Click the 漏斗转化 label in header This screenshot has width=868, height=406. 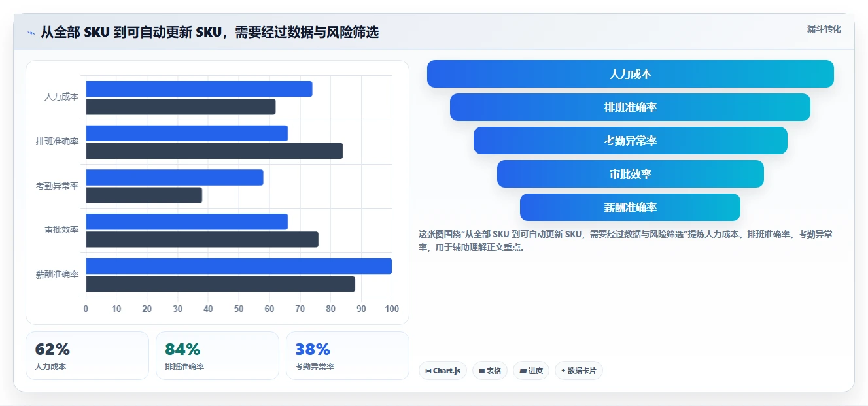coord(824,29)
